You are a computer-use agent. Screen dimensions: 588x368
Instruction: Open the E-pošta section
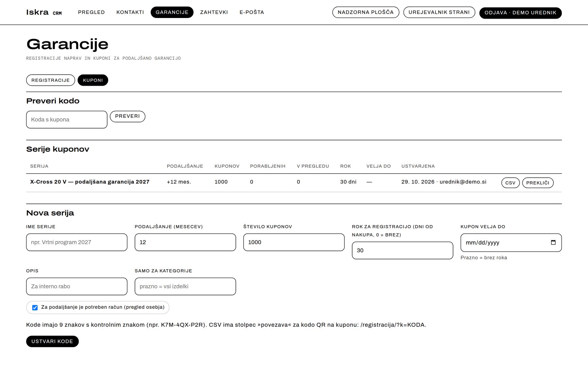point(252,12)
